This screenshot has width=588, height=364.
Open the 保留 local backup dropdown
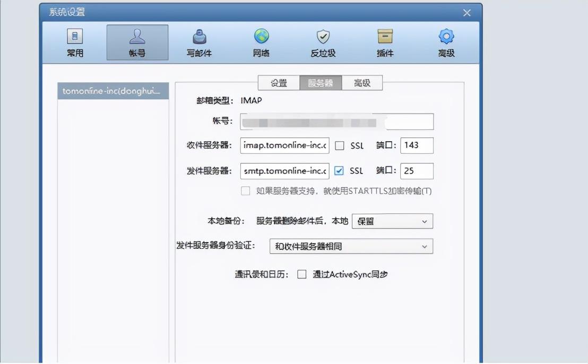392,221
